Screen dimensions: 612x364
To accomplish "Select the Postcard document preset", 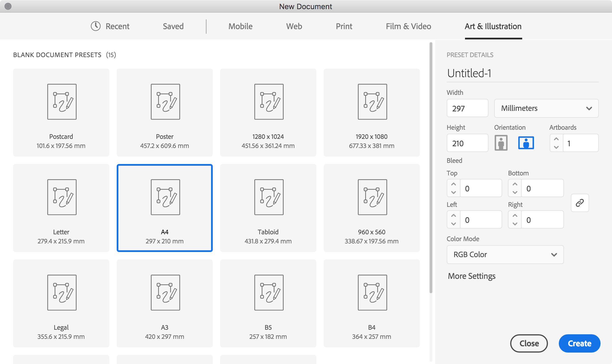I will pos(61,113).
